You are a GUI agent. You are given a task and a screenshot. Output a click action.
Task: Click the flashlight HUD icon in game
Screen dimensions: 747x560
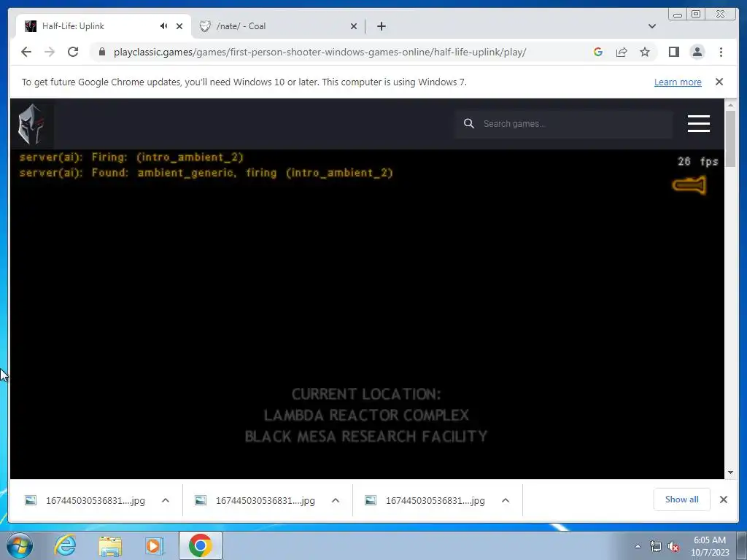689,185
